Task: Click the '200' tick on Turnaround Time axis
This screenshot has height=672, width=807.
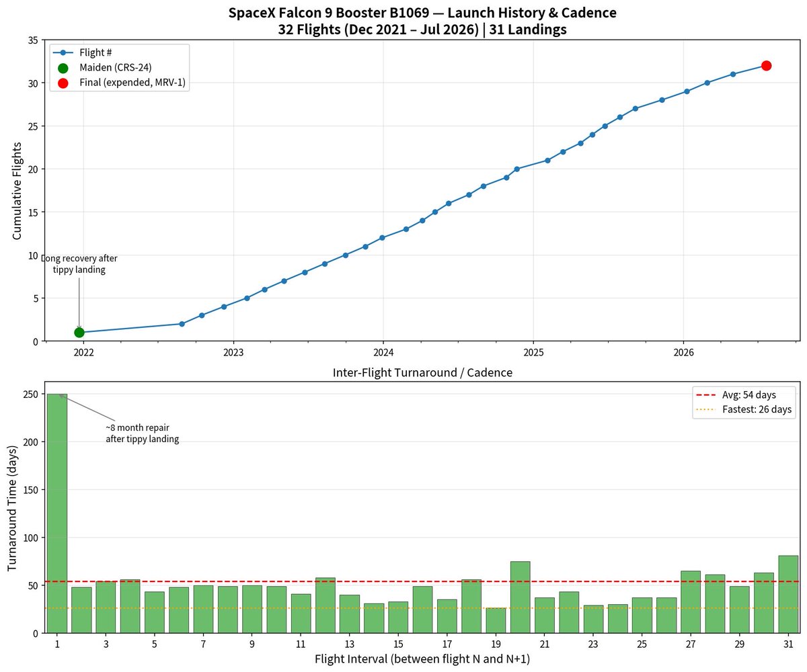Action: click(x=31, y=442)
